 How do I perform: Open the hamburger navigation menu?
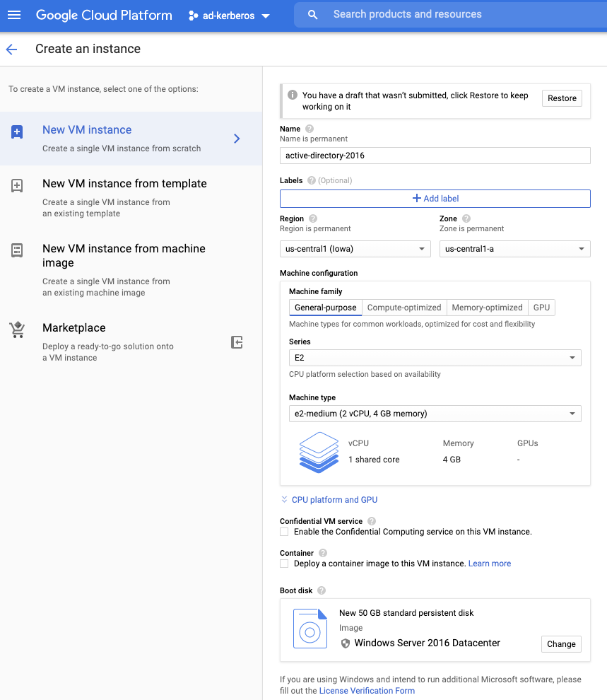pos(14,15)
